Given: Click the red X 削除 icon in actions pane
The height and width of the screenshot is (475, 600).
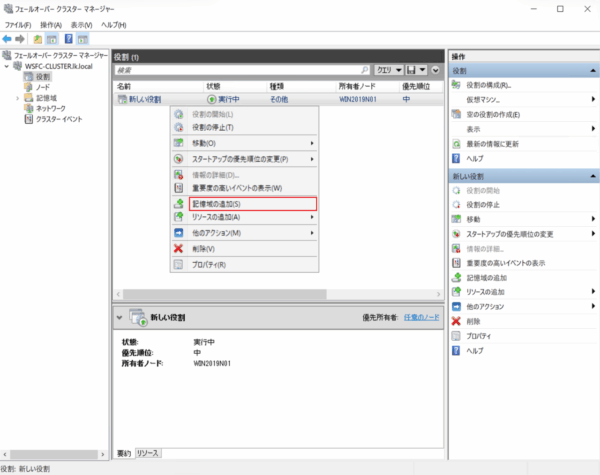Looking at the screenshot, I should click(x=456, y=321).
